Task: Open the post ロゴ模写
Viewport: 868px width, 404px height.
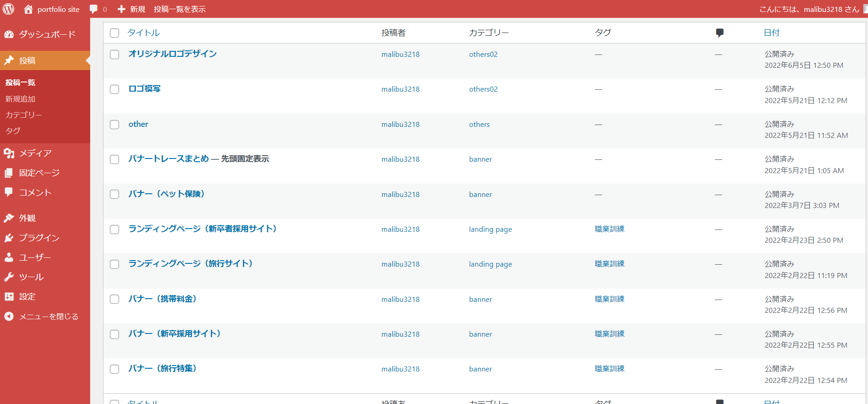Action: (145, 89)
